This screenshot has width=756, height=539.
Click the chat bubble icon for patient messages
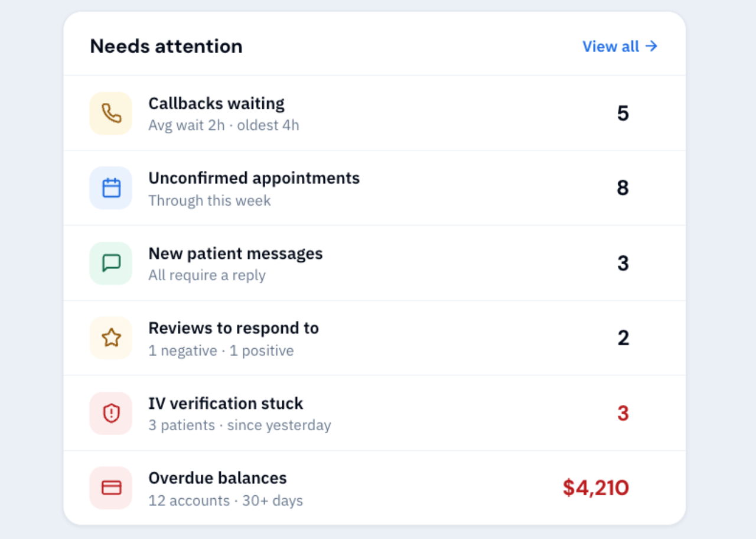[111, 263]
